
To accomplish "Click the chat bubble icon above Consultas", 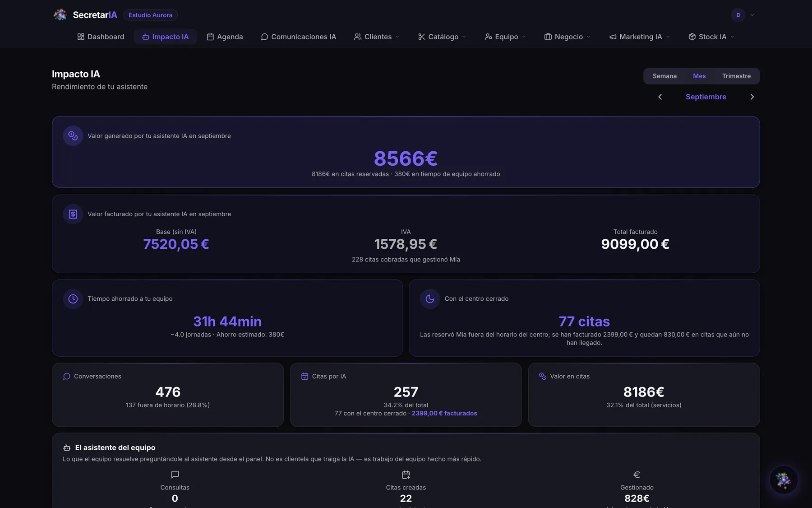I will point(175,475).
